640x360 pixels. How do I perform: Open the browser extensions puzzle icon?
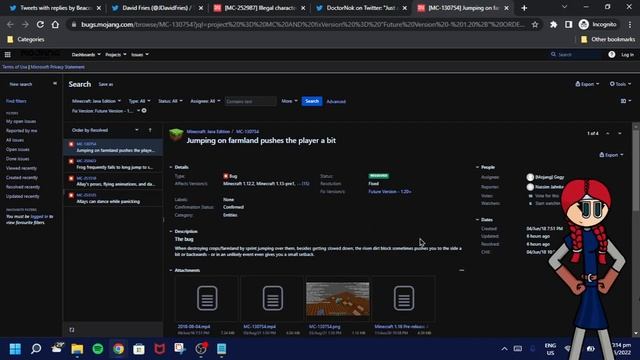pos(553,24)
